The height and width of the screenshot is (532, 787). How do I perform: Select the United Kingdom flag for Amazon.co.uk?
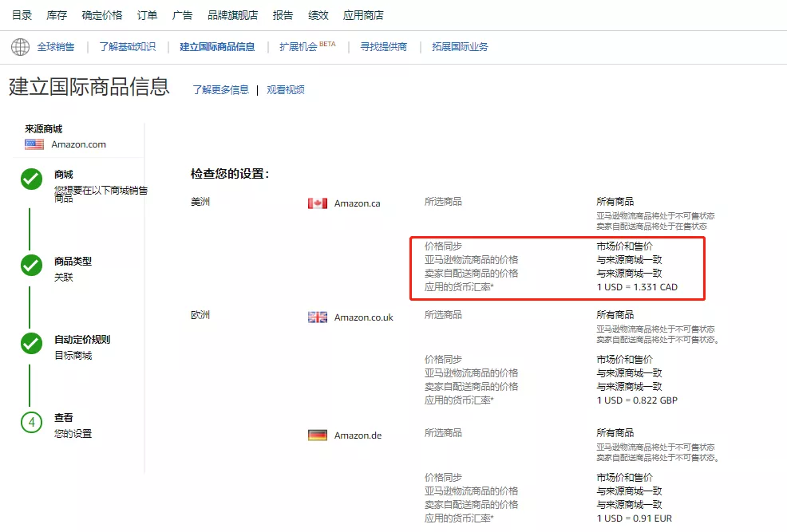(316, 316)
